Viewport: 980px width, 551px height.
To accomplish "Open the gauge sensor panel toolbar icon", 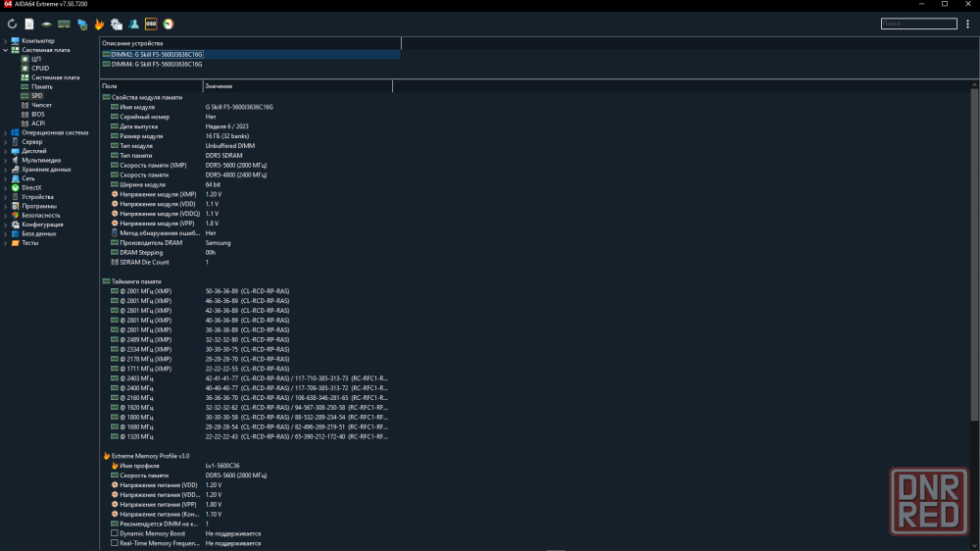I will [x=169, y=24].
